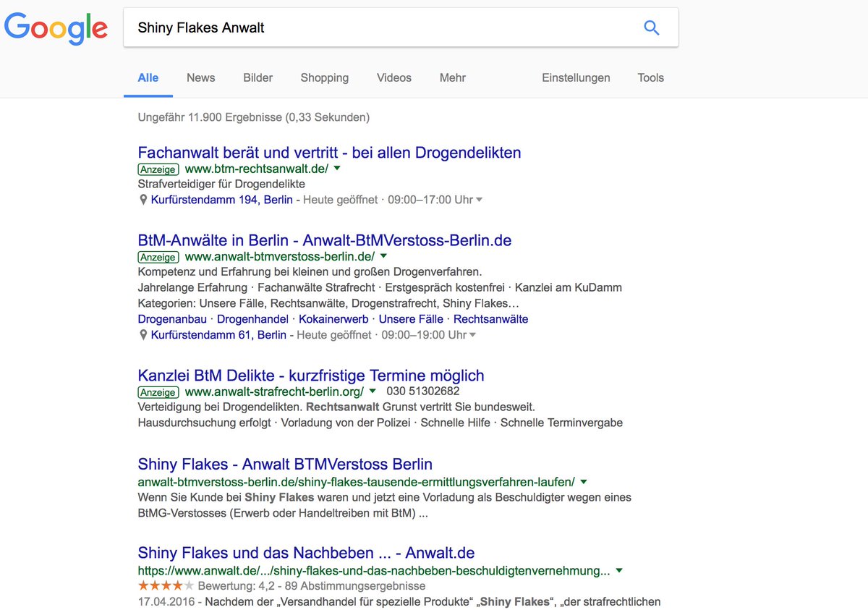Switch to the News tab

(x=200, y=77)
